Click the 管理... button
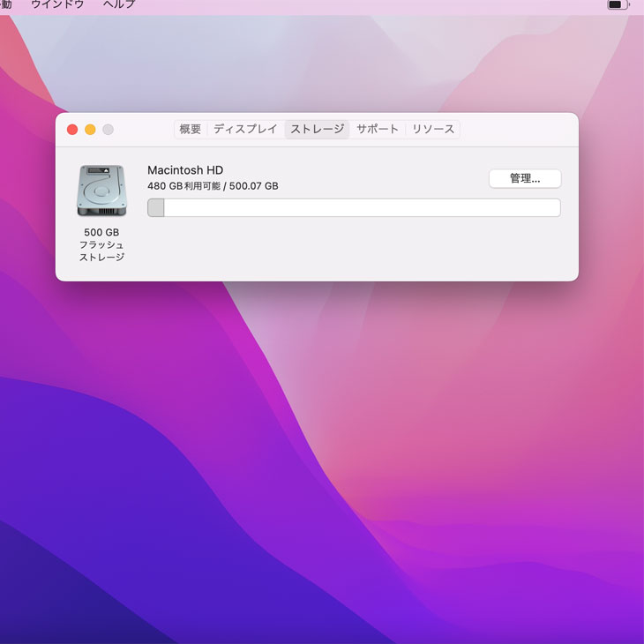Image resolution: width=644 pixels, height=644 pixels. 525,179
